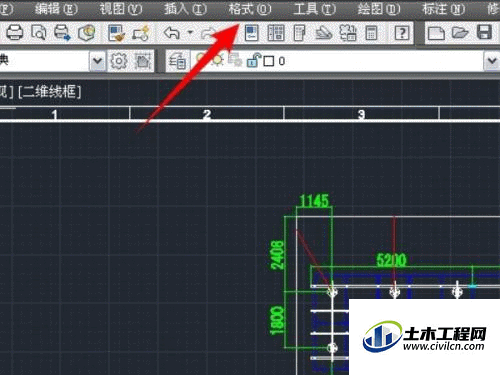The width and height of the screenshot is (500, 375).
Task: Click the Open folder icon
Action: (x=460, y=33)
